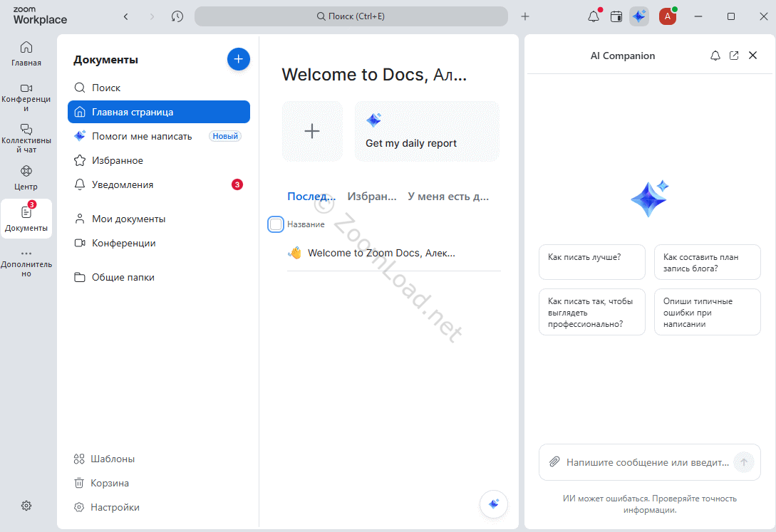This screenshot has height=532, width=776.
Task: Select prompt Как писать так, чтобы выглядеть профессионально?
Action: pos(592,312)
